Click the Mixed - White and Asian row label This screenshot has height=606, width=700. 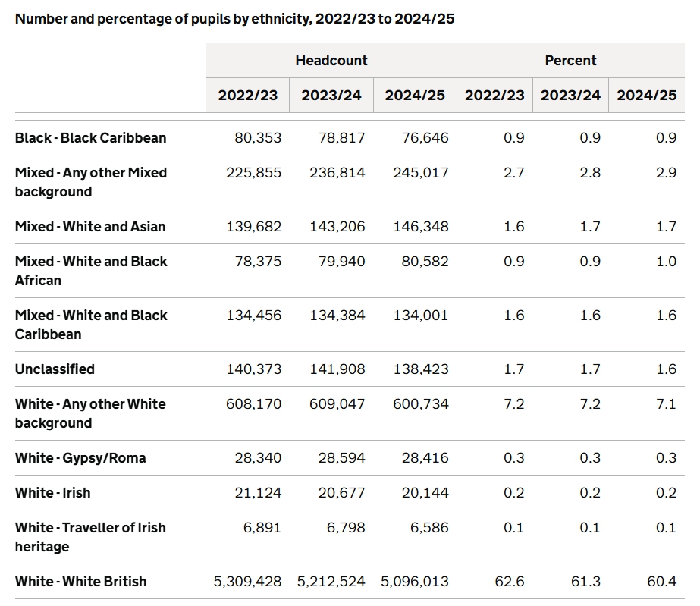(90, 227)
